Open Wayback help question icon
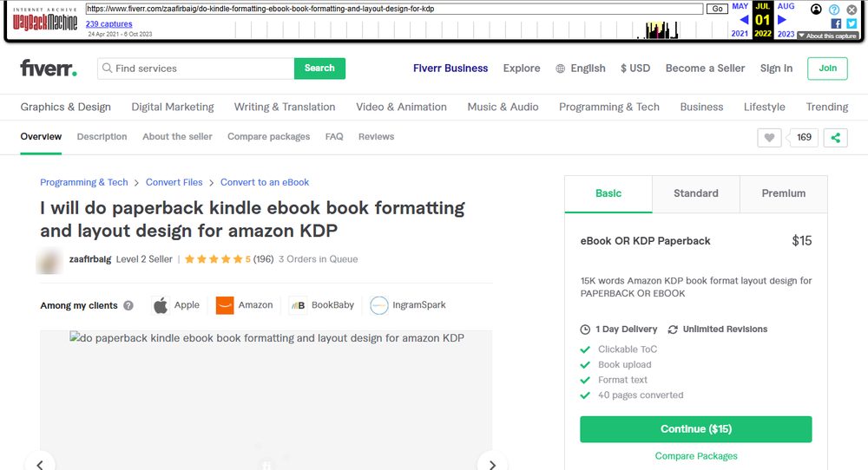 tap(834, 10)
